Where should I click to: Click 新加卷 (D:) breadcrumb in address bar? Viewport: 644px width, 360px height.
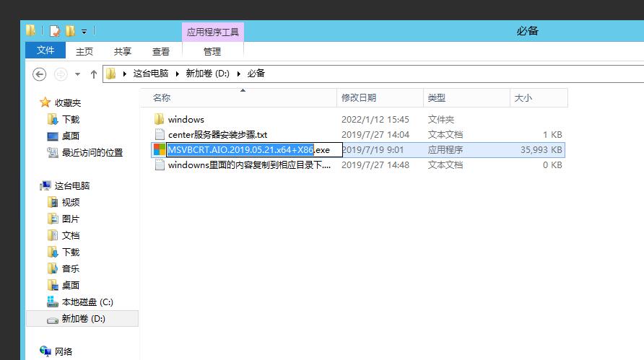point(207,74)
